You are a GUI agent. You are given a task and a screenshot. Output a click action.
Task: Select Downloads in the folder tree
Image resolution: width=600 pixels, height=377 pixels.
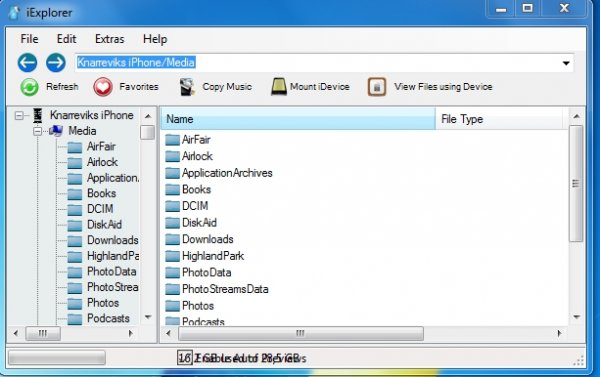[x=112, y=240]
